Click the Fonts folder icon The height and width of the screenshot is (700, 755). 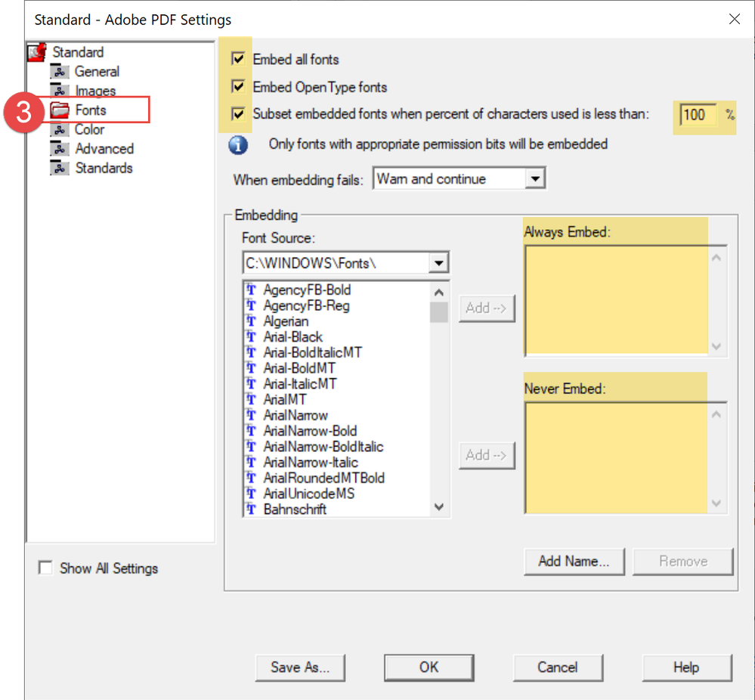point(60,110)
